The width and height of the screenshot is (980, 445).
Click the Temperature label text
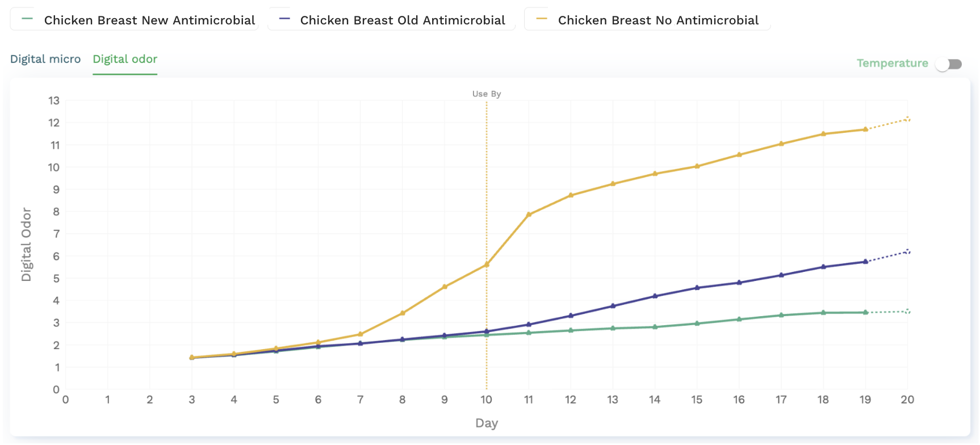[892, 63]
